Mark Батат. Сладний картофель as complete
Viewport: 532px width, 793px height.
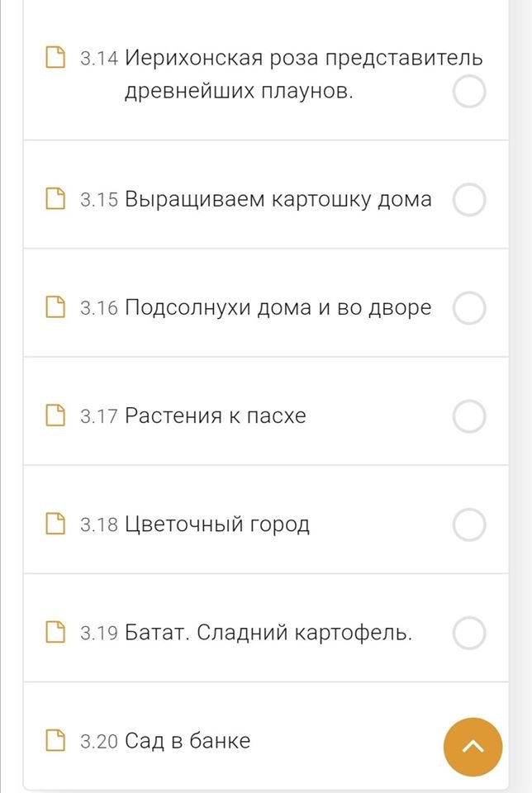tap(469, 633)
